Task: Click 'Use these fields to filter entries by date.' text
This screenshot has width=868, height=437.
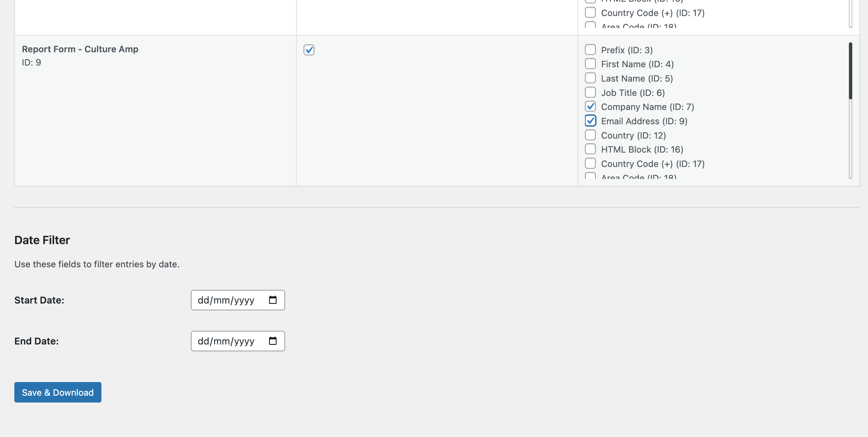Action: [x=97, y=264]
